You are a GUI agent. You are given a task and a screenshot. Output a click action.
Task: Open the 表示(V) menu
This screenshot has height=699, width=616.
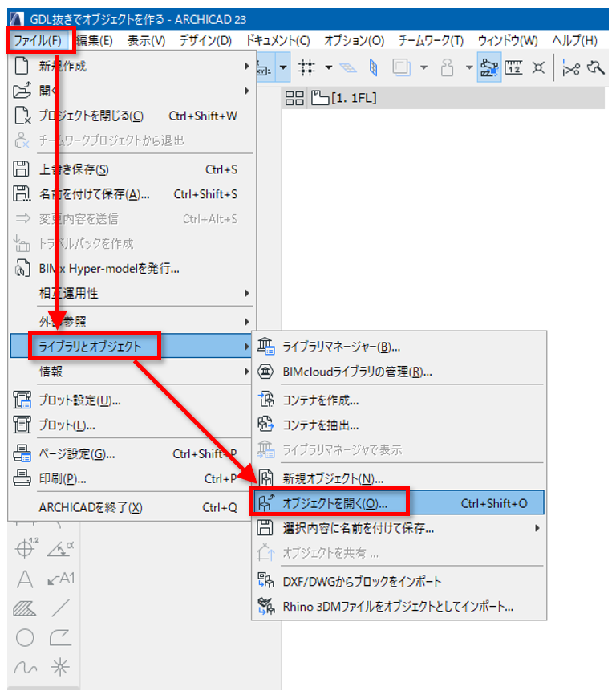coord(146,41)
